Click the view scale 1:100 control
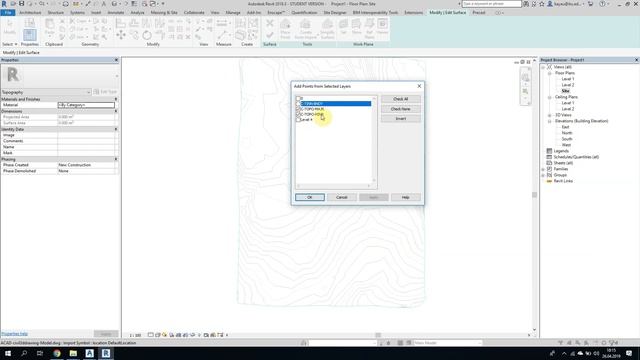This screenshot has height=360, width=640. (135, 335)
